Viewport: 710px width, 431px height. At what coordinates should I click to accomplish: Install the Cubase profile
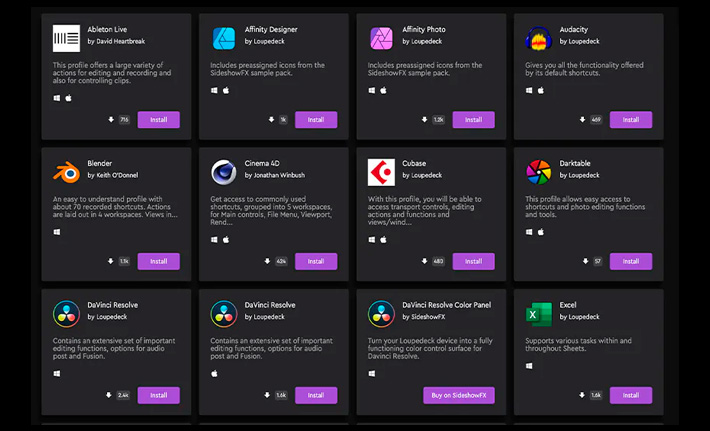point(474,261)
